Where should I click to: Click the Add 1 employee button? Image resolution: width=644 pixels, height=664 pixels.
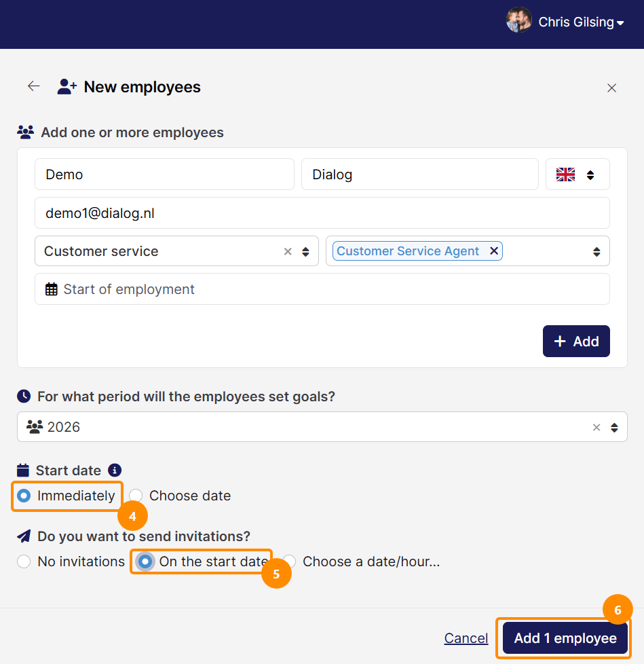point(565,638)
